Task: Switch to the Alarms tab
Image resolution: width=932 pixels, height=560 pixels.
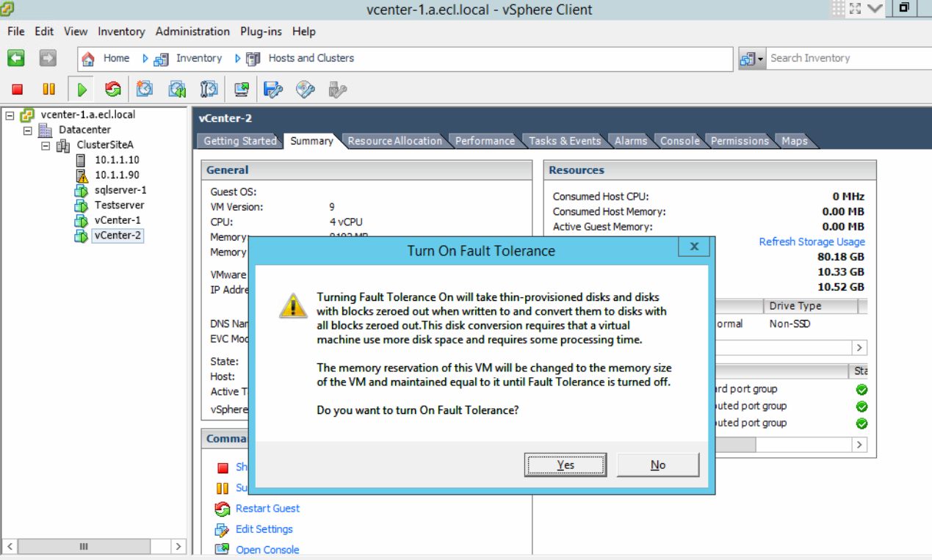Action: point(631,141)
